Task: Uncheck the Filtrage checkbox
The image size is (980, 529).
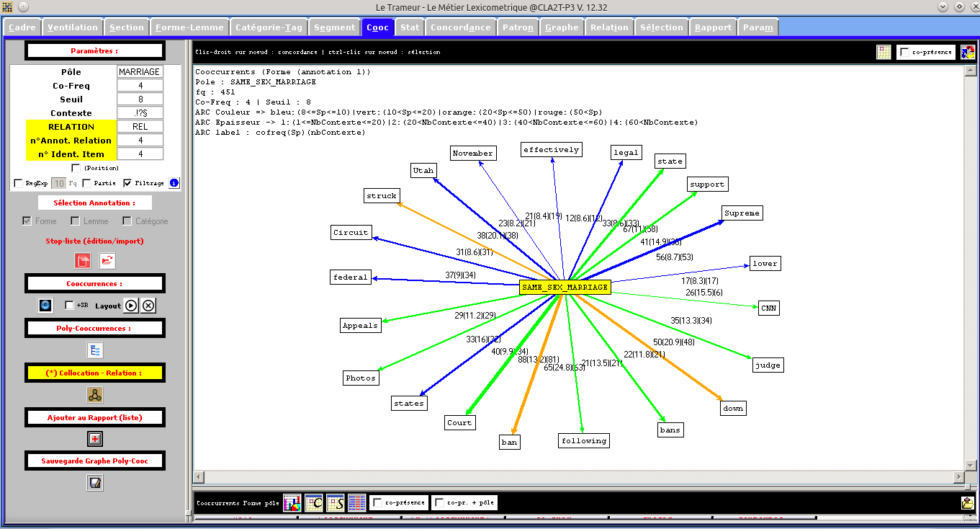Action: (127, 183)
